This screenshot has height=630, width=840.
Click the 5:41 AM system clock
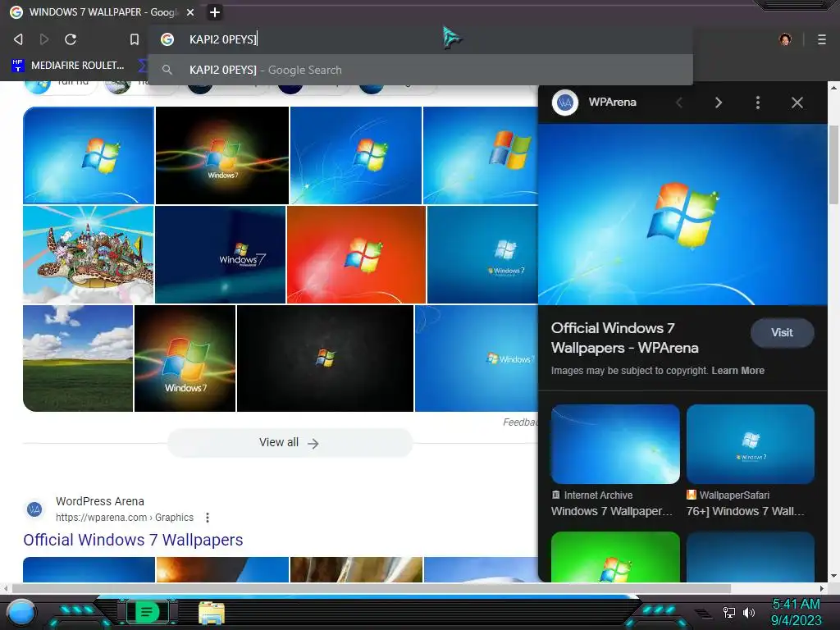pyautogui.click(x=796, y=605)
